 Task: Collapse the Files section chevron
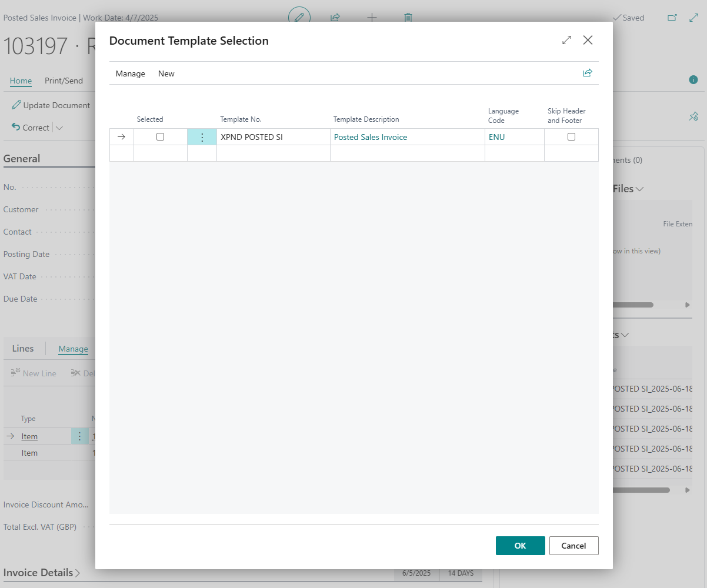coord(639,189)
